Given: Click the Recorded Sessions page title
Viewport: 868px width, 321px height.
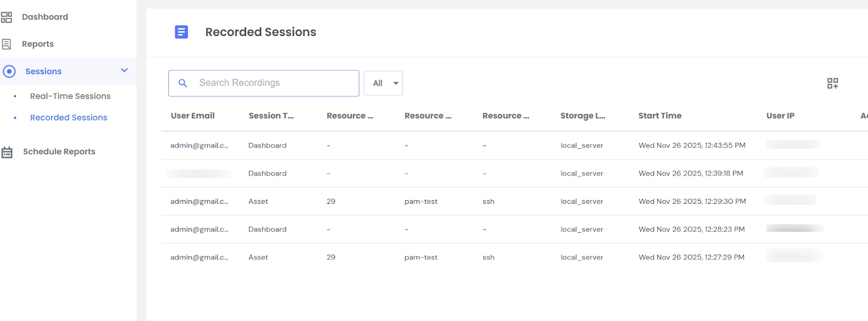Looking at the screenshot, I should [x=261, y=32].
